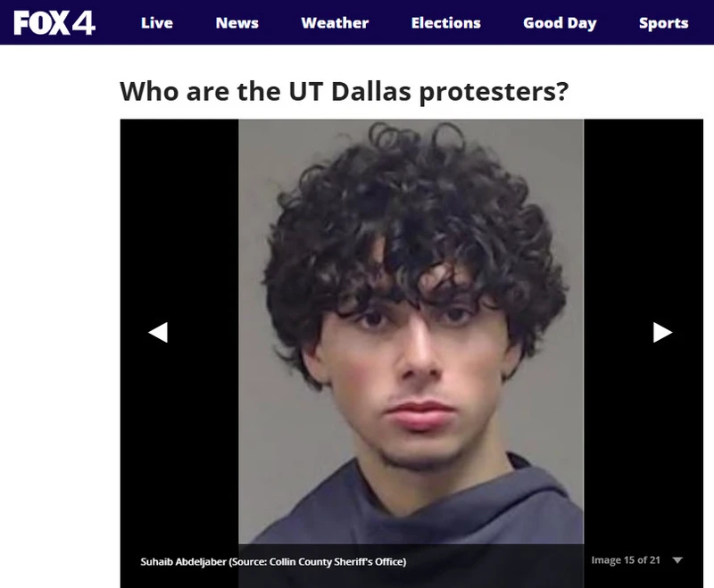Select Weather in the navigation bar

tap(335, 23)
